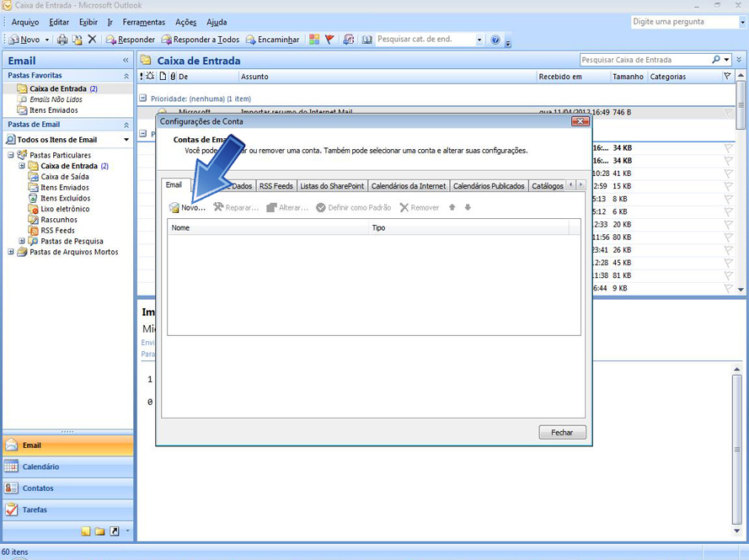Screen dimensions: 749x560
Task: Collapse the Prioridade: (nenhuma) group
Action: 142,99
